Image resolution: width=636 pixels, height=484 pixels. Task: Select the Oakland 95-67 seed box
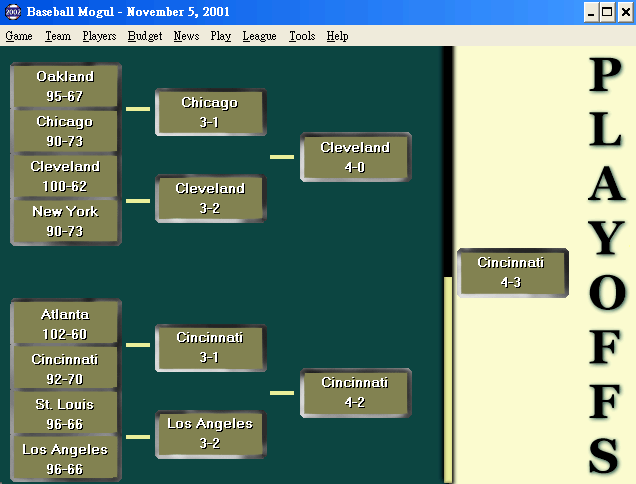65,86
